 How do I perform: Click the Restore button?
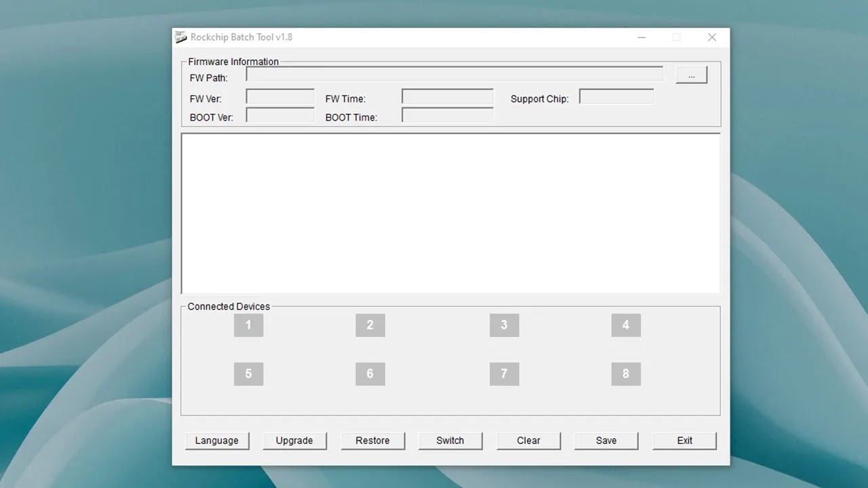tap(373, 441)
